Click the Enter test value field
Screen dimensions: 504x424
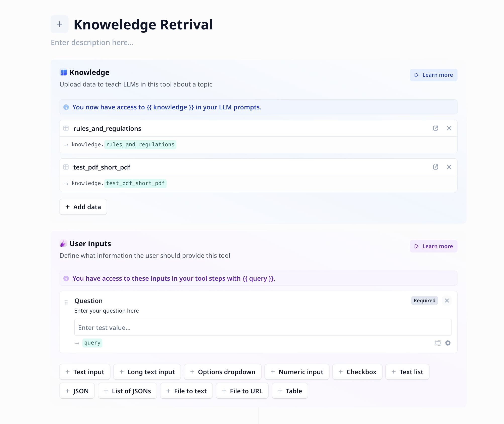coord(263,327)
